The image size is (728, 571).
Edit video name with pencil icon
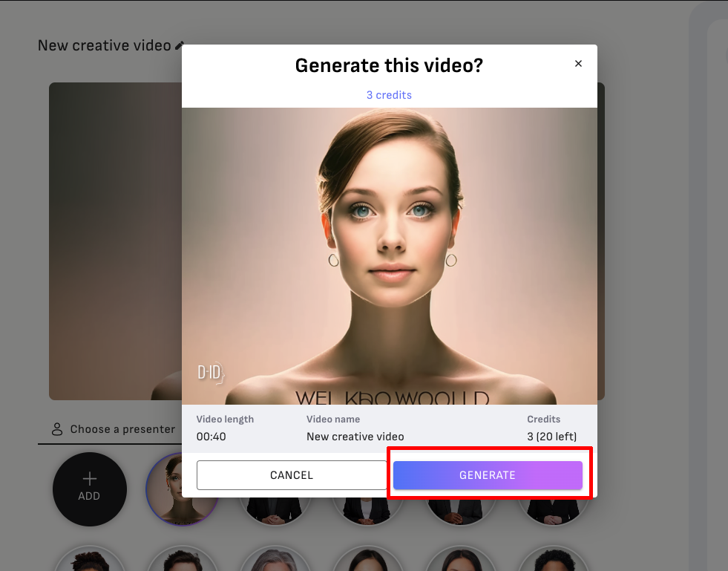pos(180,45)
